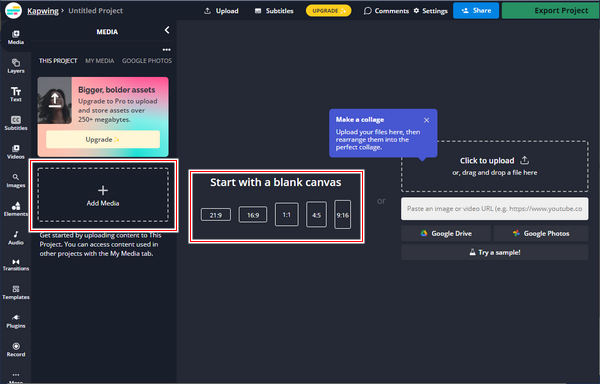This screenshot has width=600, height=384.
Task: Click the Try a sample button
Action: (494, 252)
